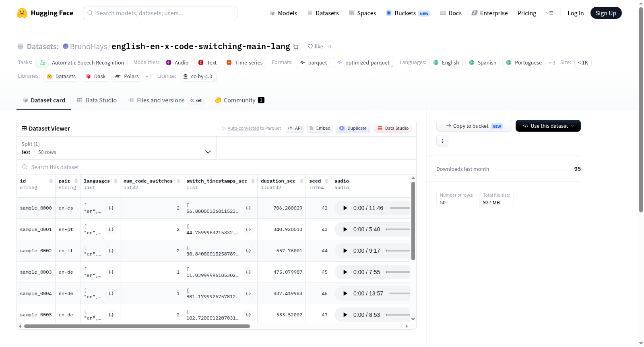Open the Files and versions tab
This screenshot has height=347, width=644.
point(166,100)
